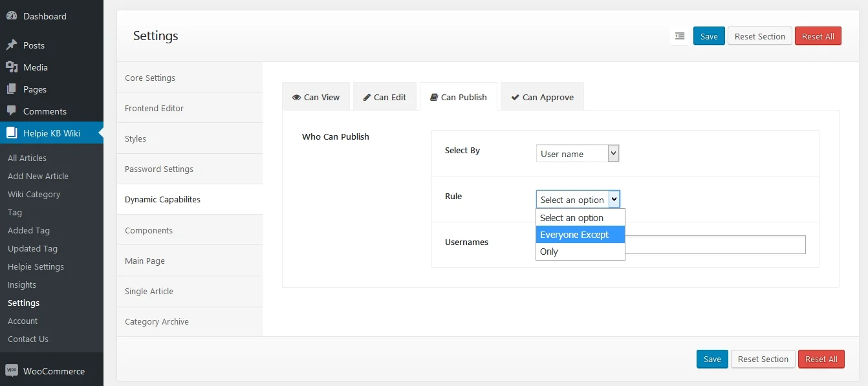The height and width of the screenshot is (386, 868).
Task: Click the Comments bubble icon
Action: [x=12, y=111]
